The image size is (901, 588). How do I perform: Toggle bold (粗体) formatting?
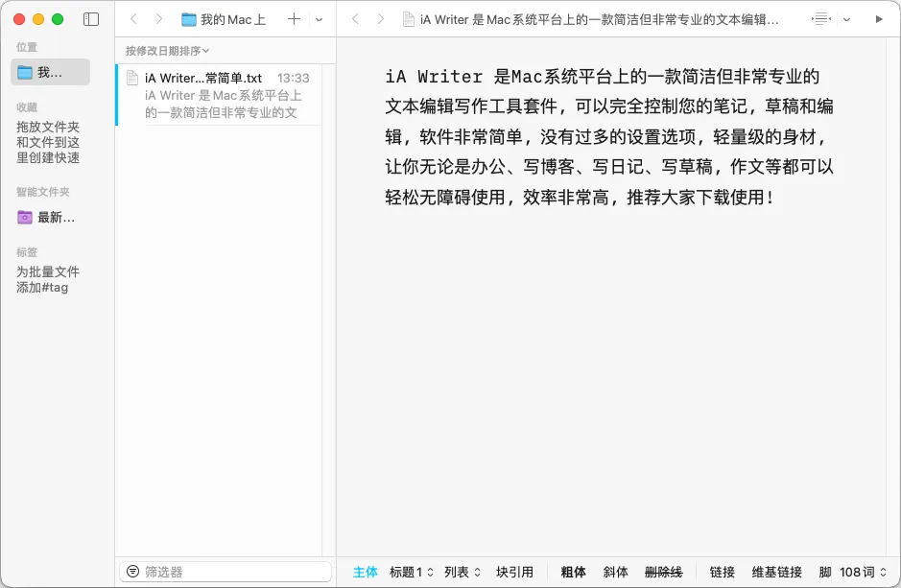coord(573,572)
